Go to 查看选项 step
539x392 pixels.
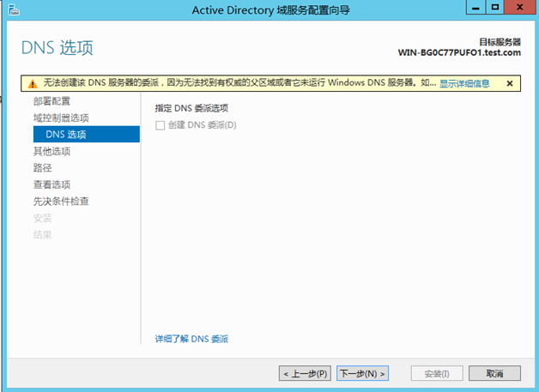pyautogui.click(x=51, y=184)
